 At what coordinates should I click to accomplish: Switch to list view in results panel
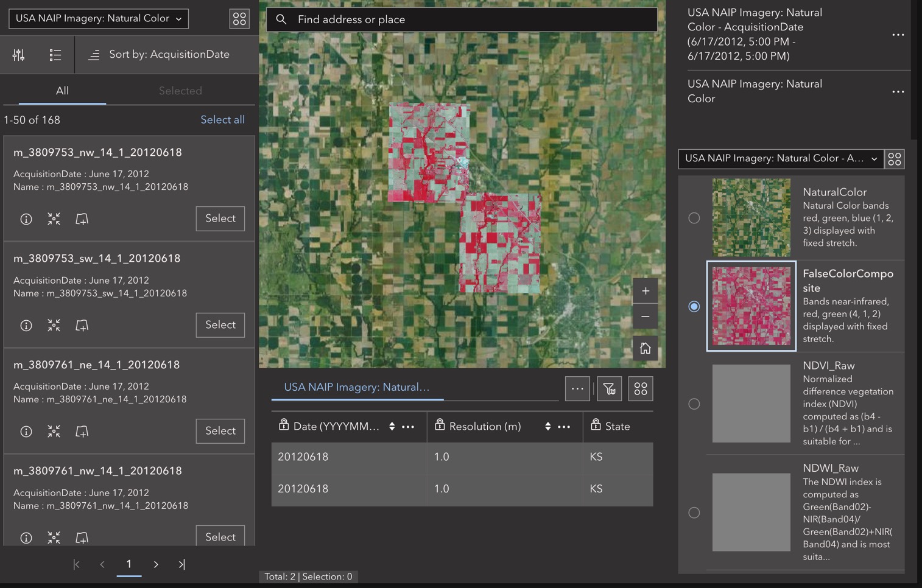[55, 55]
